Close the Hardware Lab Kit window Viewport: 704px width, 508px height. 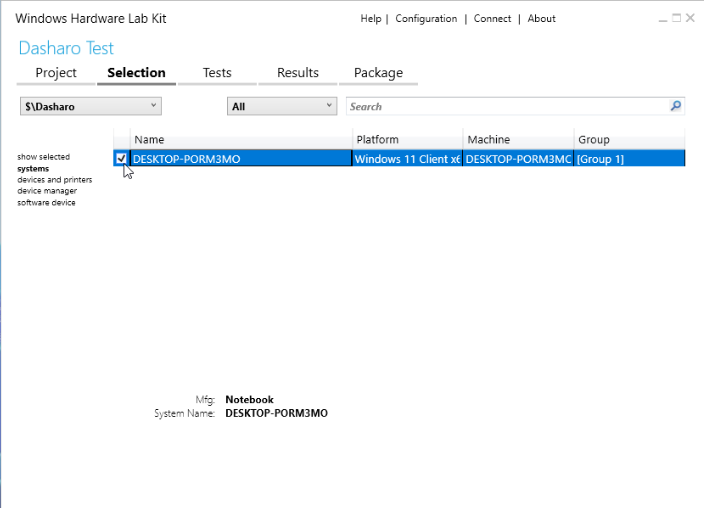[691, 18]
